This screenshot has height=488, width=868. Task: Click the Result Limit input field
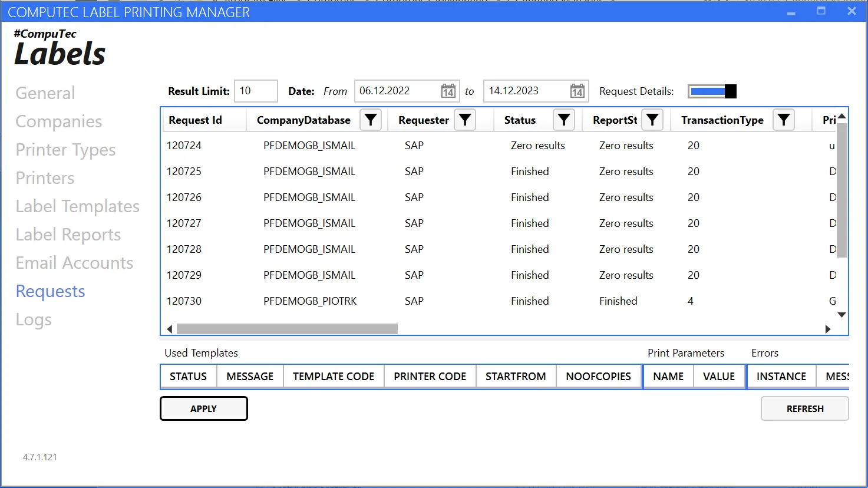pyautogui.click(x=256, y=91)
